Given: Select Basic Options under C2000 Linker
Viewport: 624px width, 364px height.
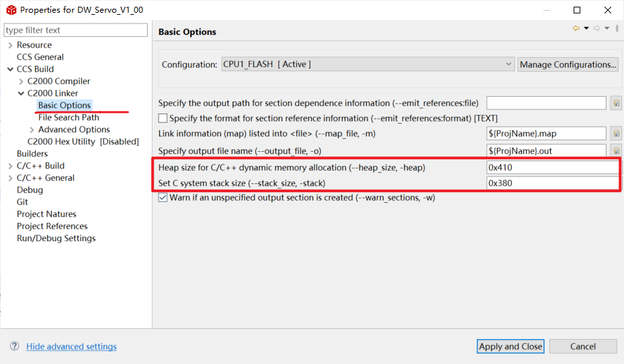Looking at the screenshot, I should coord(64,105).
